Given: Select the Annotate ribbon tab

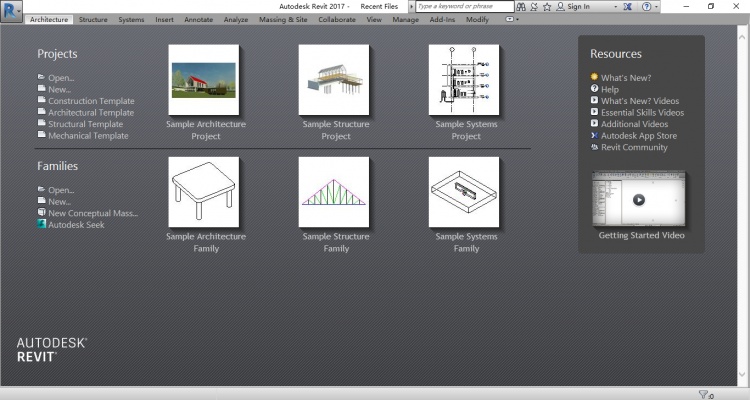Looking at the screenshot, I should [198, 19].
